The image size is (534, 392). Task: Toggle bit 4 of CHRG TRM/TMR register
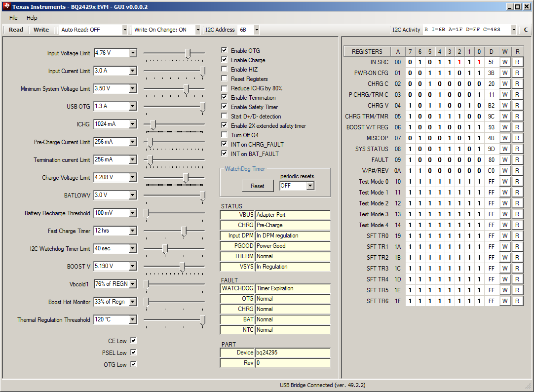pos(440,117)
